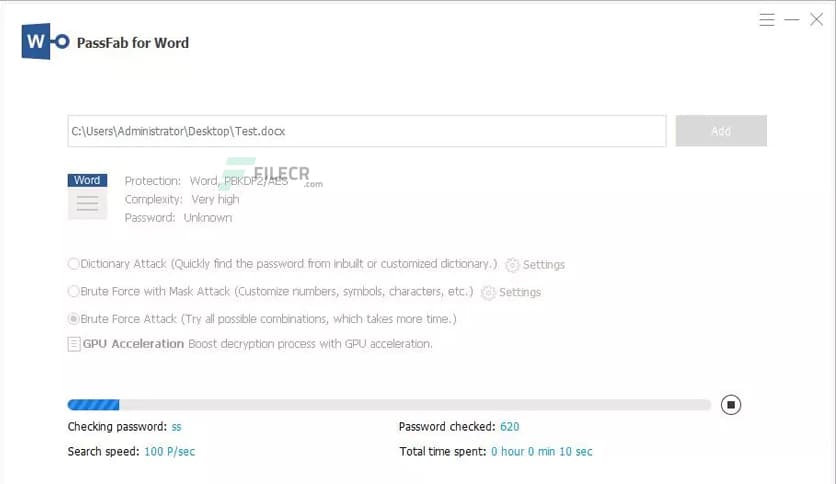Select the Dictionary Attack radio button
Screen dimensions: 836x484
tap(73, 264)
